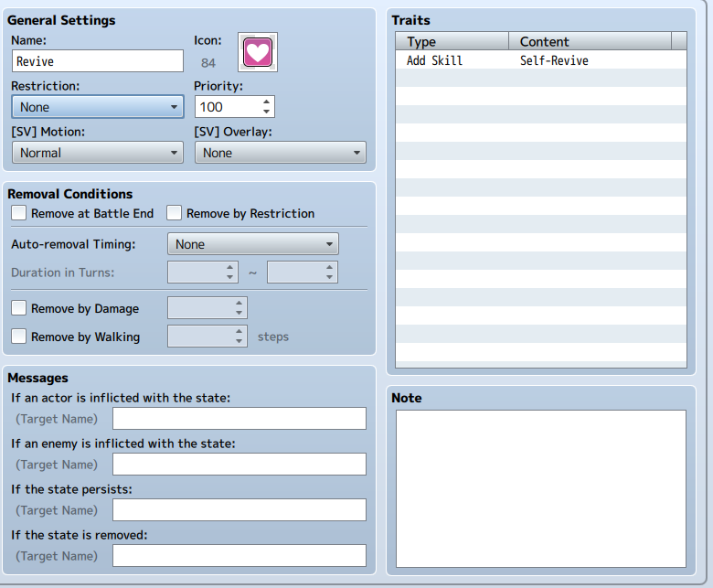713x588 pixels.
Task: Click the state persists message field
Action: coord(239,509)
